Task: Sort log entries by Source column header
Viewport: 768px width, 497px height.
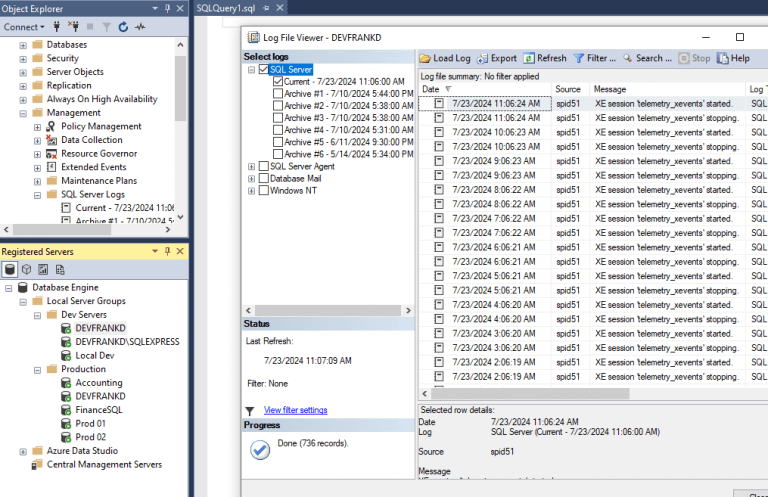Action: [571, 89]
